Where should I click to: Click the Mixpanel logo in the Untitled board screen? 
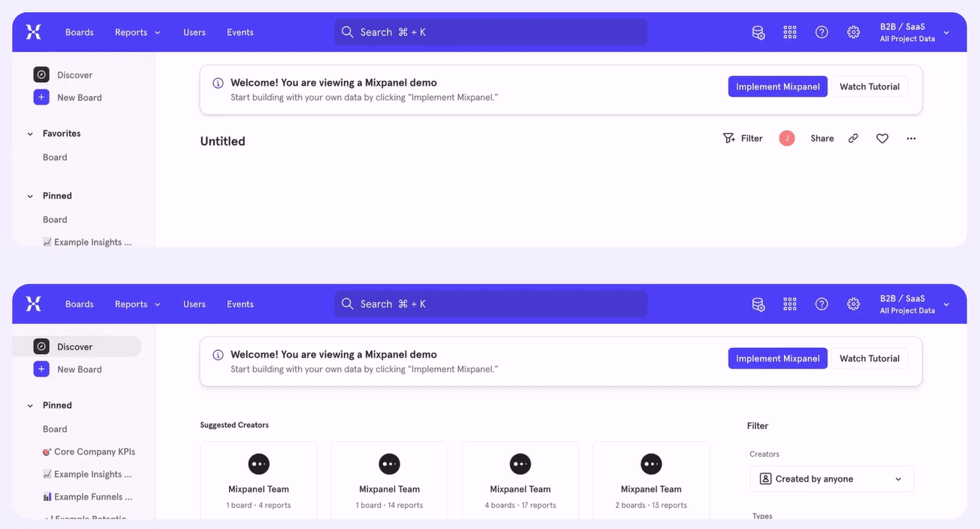pyautogui.click(x=33, y=32)
